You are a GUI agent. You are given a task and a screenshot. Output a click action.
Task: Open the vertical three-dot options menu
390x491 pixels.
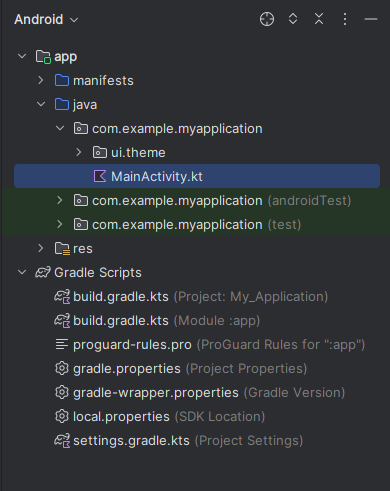coord(345,19)
